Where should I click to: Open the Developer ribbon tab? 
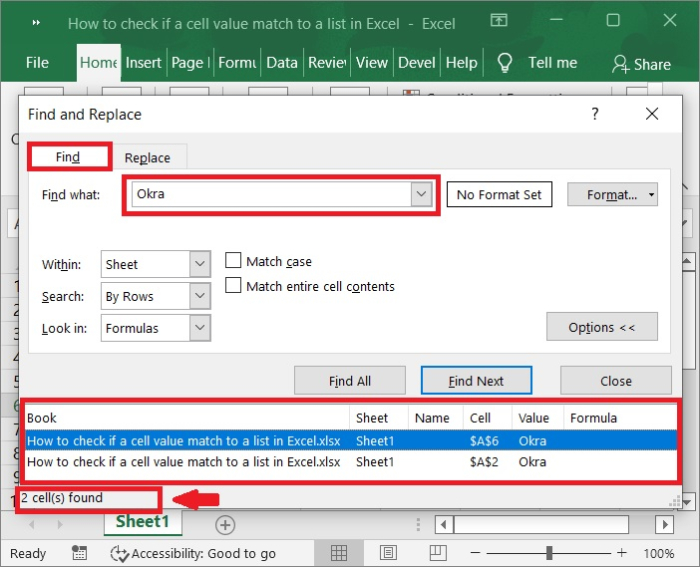click(417, 63)
